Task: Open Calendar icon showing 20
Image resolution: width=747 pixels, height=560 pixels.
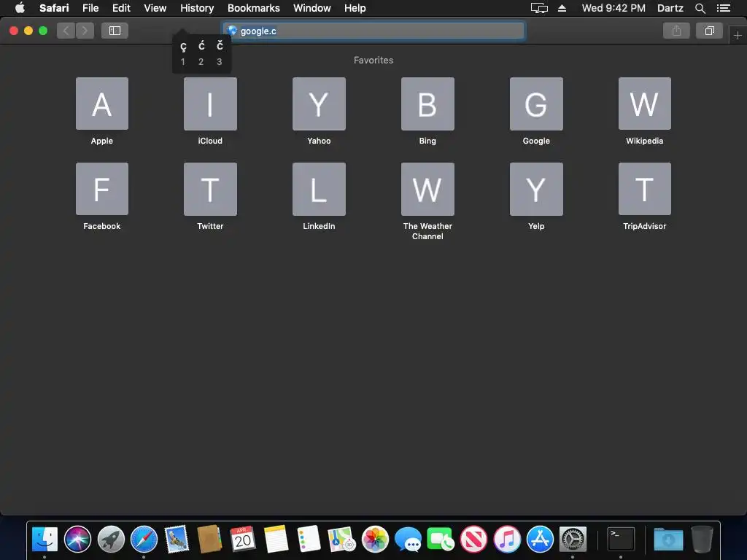Action: point(243,540)
